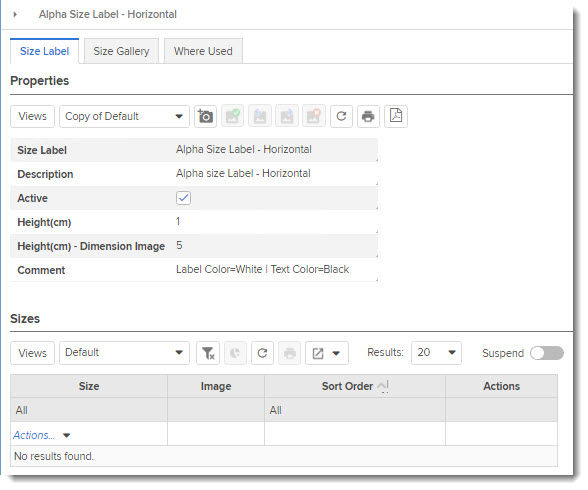Click the camera snapshot icon in Properties toolbar

[x=205, y=117]
